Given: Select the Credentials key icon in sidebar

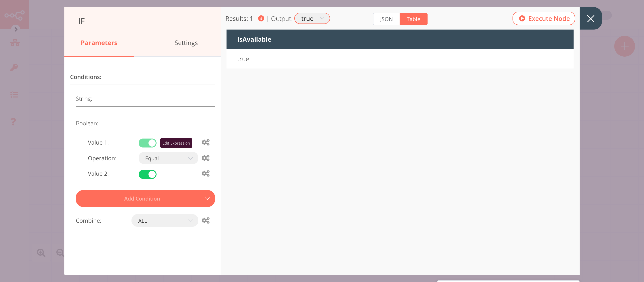Looking at the screenshot, I should click(14, 67).
